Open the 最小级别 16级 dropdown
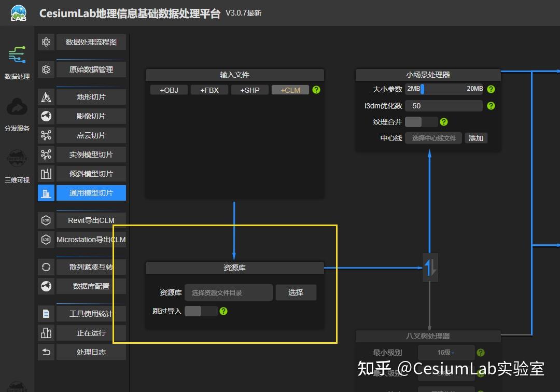This screenshot has height=392, width=560. [x=445, y=352]
